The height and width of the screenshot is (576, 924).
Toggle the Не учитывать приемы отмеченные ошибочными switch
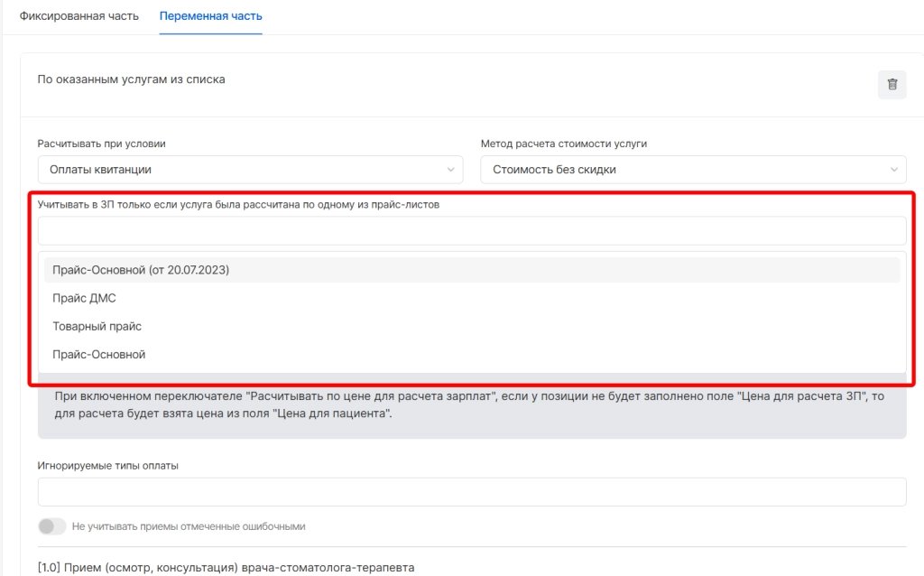point(52,526)
